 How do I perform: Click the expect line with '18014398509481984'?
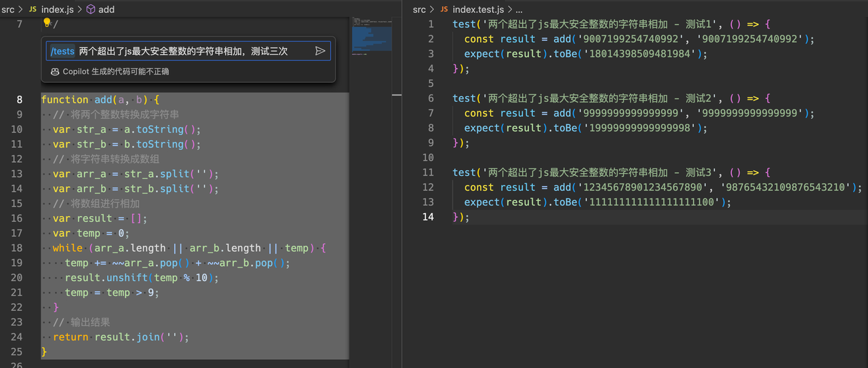coord(586,54)
